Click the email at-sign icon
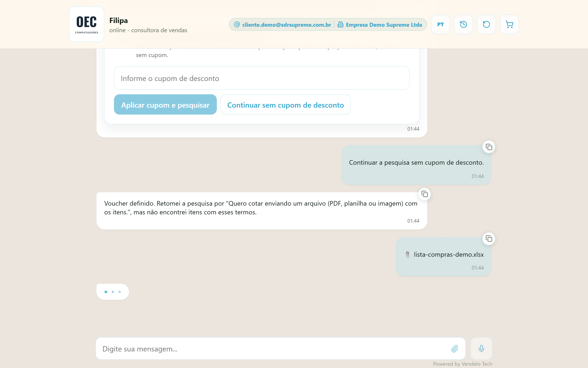The image size is (588, 368). (237, 24)
